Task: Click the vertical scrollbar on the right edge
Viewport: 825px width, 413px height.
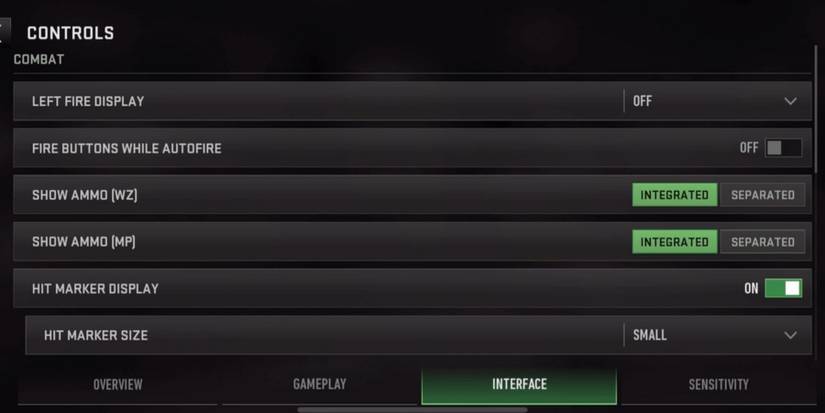Action: (816, 110)
